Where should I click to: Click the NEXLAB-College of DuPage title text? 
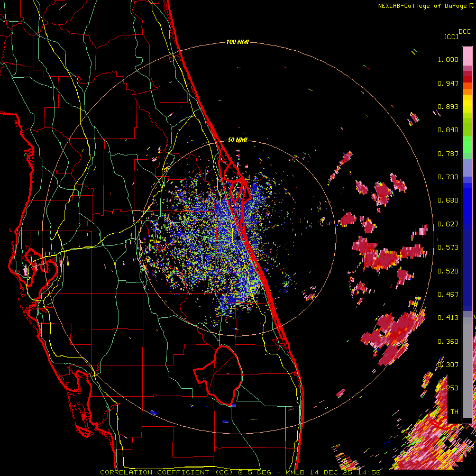pos(423,6)
